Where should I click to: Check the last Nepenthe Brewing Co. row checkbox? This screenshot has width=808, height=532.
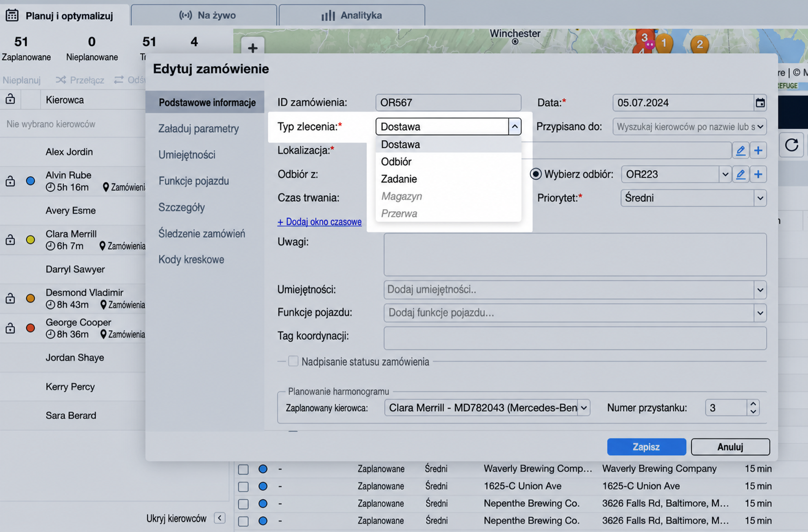click(x=243, y=521)
